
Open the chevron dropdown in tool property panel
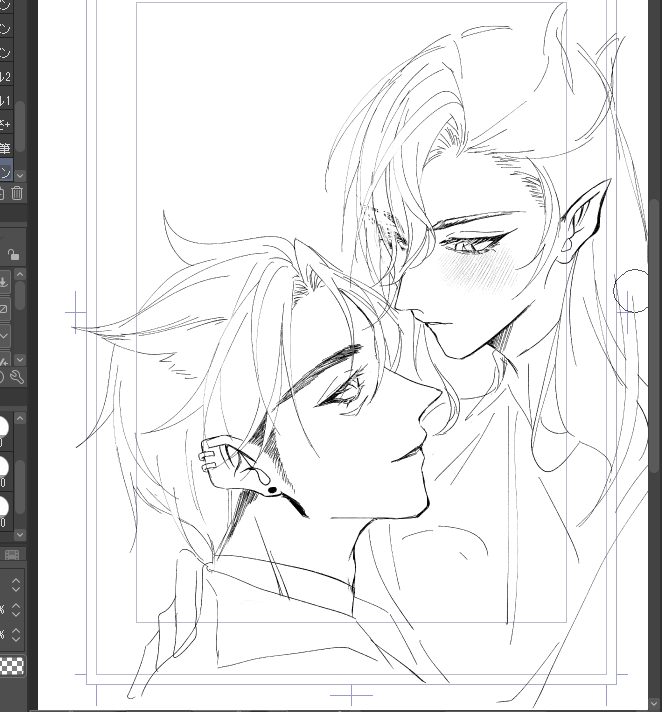4,335
